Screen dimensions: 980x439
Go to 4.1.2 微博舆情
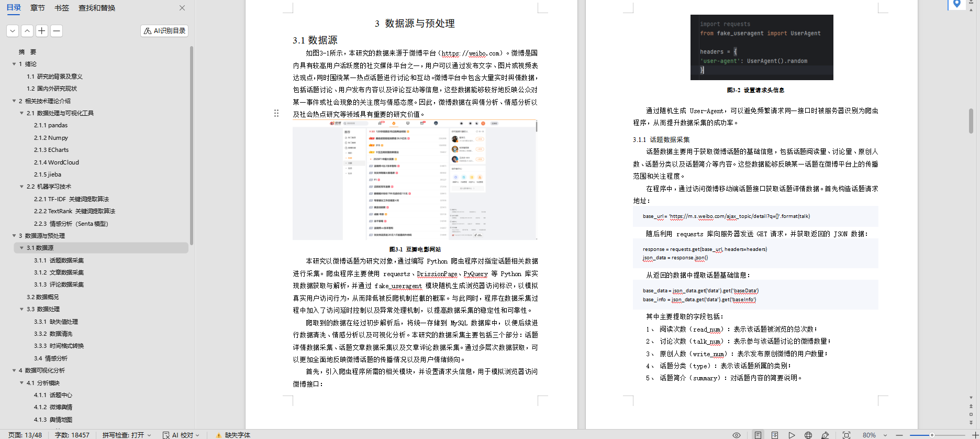point(53,407)
